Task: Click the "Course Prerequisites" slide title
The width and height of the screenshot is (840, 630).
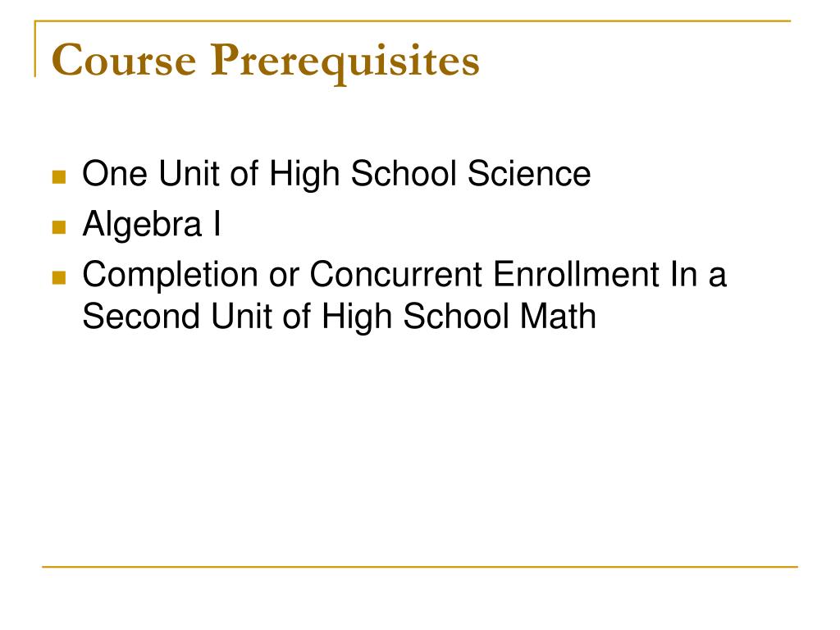Action: (x=265, y=62)
